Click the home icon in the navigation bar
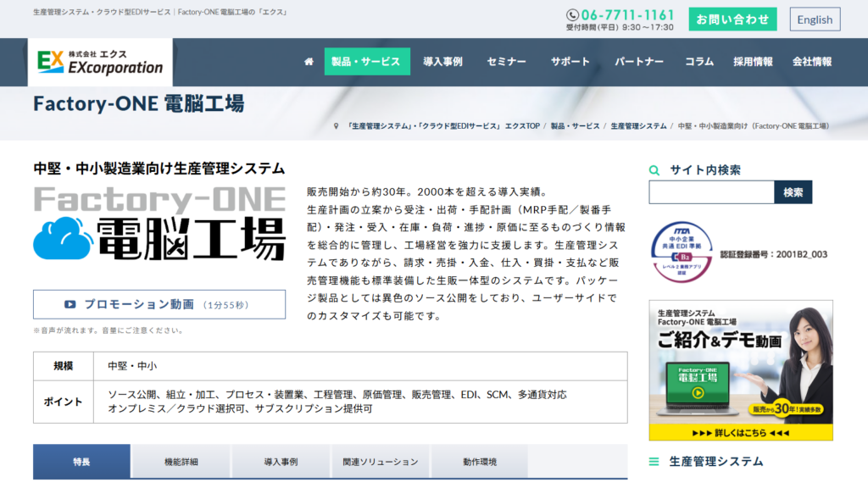 [309, 61]
